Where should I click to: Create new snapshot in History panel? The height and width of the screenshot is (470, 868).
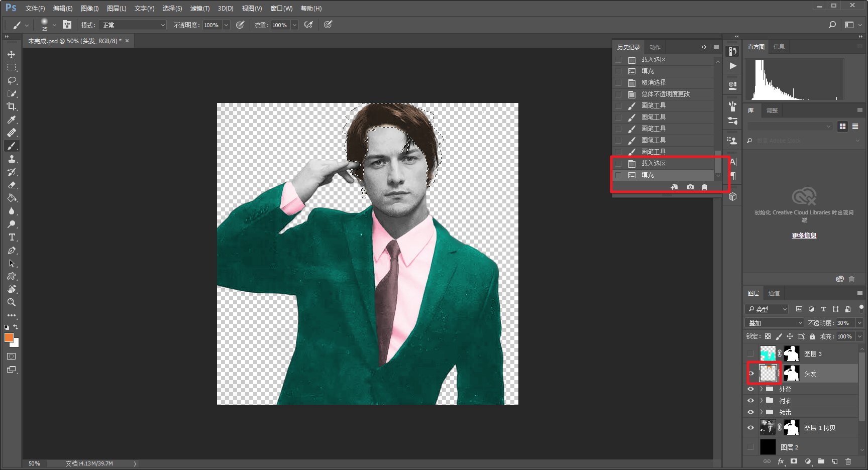coord(690,187)
